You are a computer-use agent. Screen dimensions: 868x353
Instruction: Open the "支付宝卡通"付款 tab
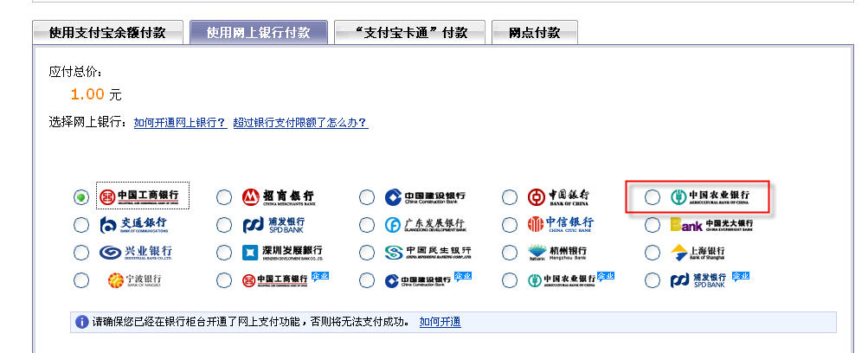[409, 32]
